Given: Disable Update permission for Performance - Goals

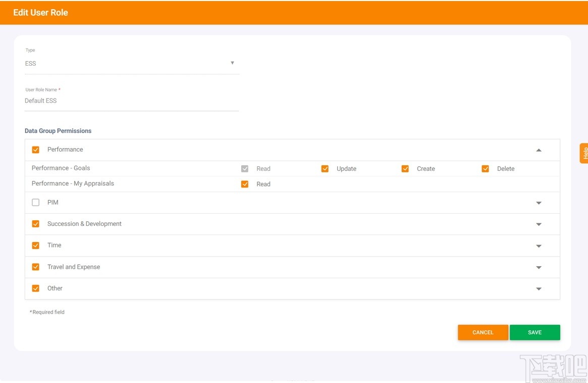Looking at the screenshot, I should [x=325, y=168].
